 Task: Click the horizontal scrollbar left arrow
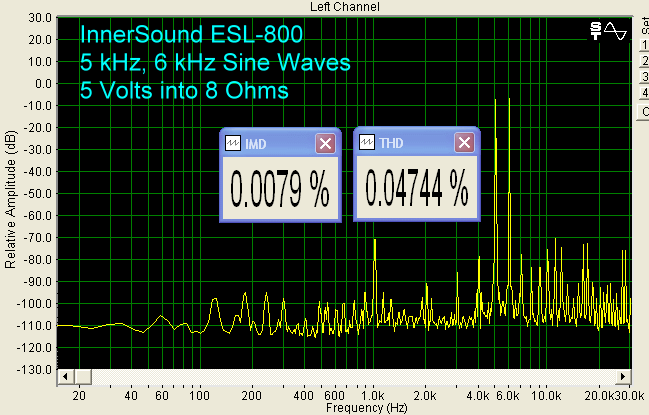click(65, 378)
